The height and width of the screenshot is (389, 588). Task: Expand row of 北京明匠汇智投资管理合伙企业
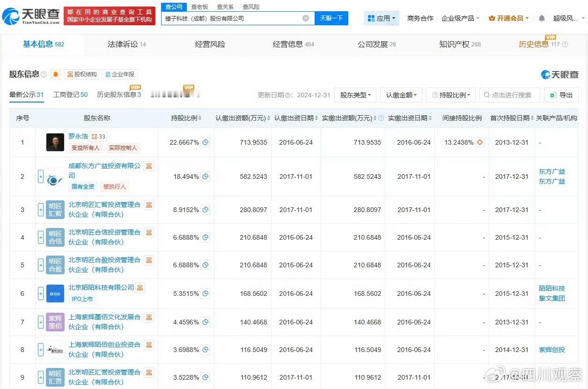point(41,210)
